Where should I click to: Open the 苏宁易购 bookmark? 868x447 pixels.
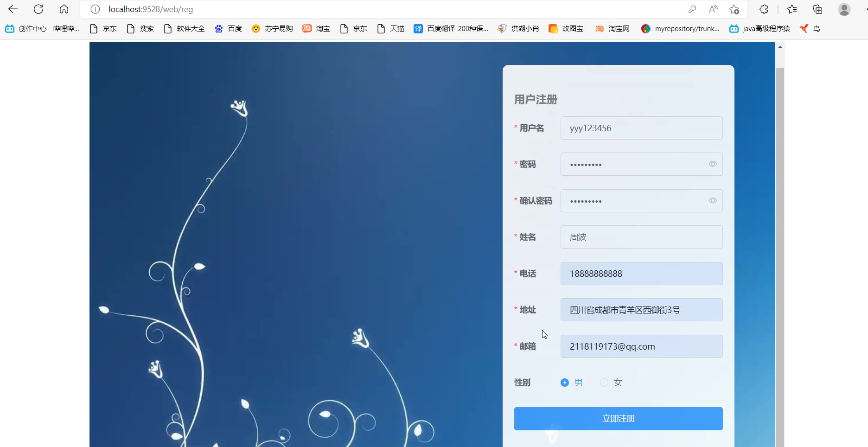pyautogui.click(x=272, y=29)
